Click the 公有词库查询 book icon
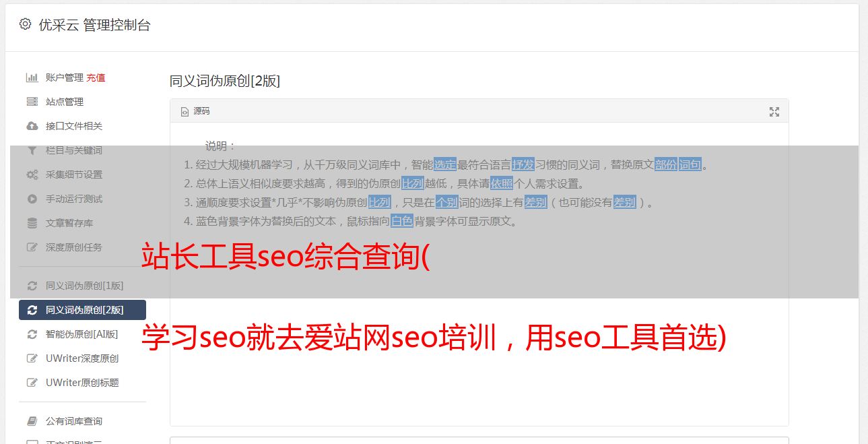This screenshot has height=444, width=868. (32, 421)
